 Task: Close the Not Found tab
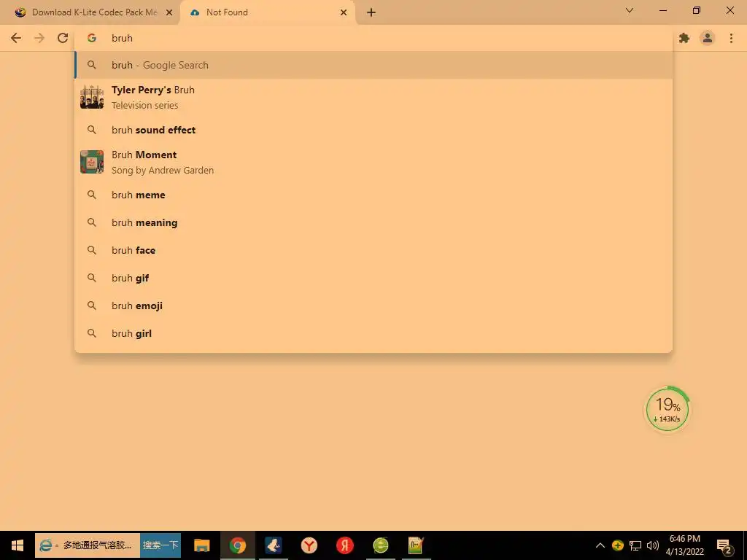pyautogui.click(x=344, y=13)
